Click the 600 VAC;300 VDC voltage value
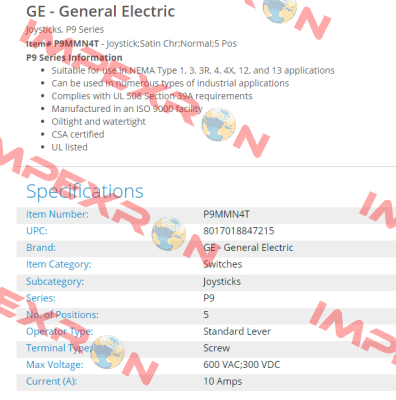This screenshot has width=396, height=400. tap(241, 365)
